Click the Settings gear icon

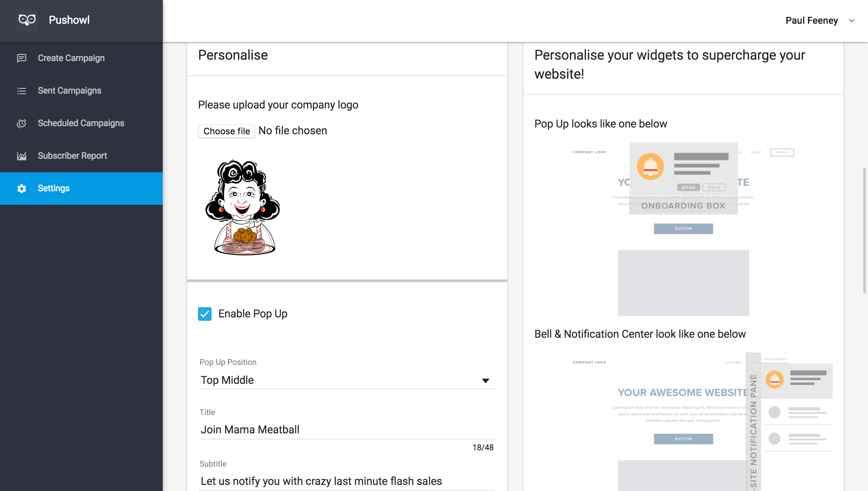(22, 189)
